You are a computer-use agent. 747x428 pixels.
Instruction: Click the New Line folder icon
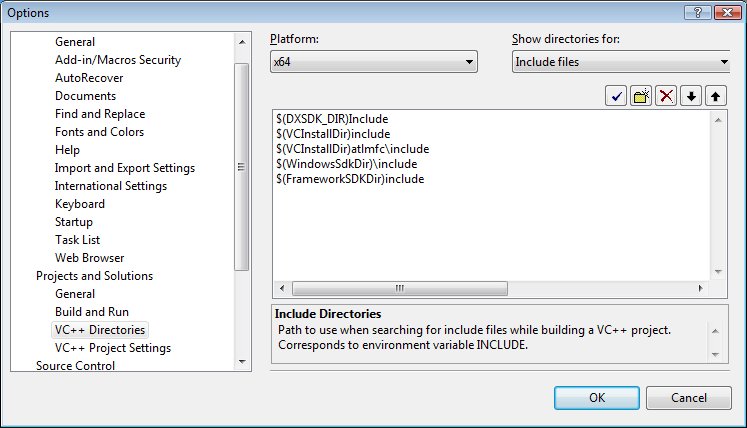[x=641, y=96]
